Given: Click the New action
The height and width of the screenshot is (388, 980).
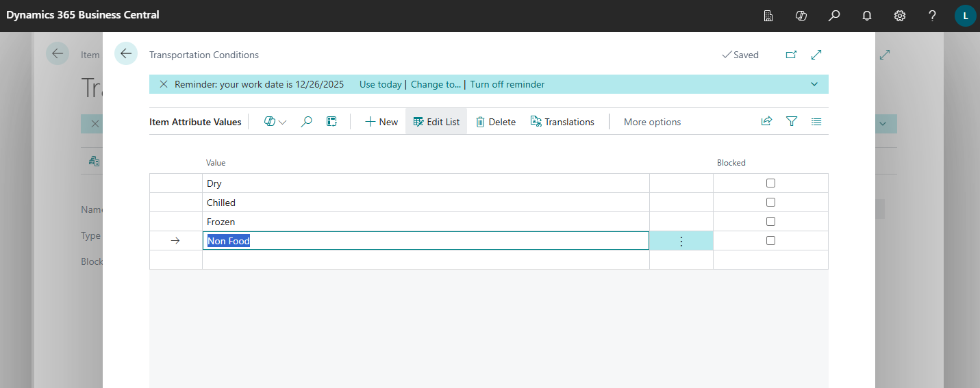Looking at the screenshot, I should click(381, 122).
